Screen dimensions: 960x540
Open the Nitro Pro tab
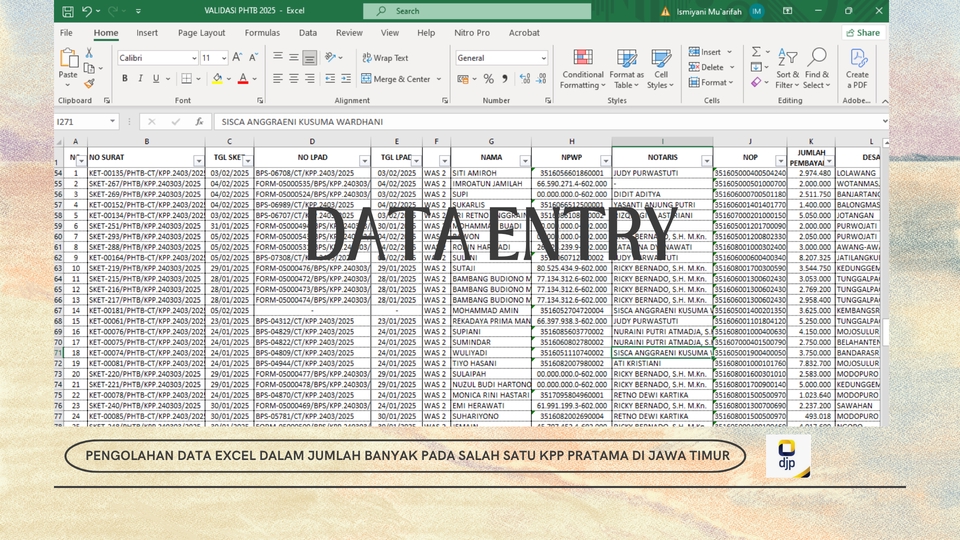pos(472,32)
